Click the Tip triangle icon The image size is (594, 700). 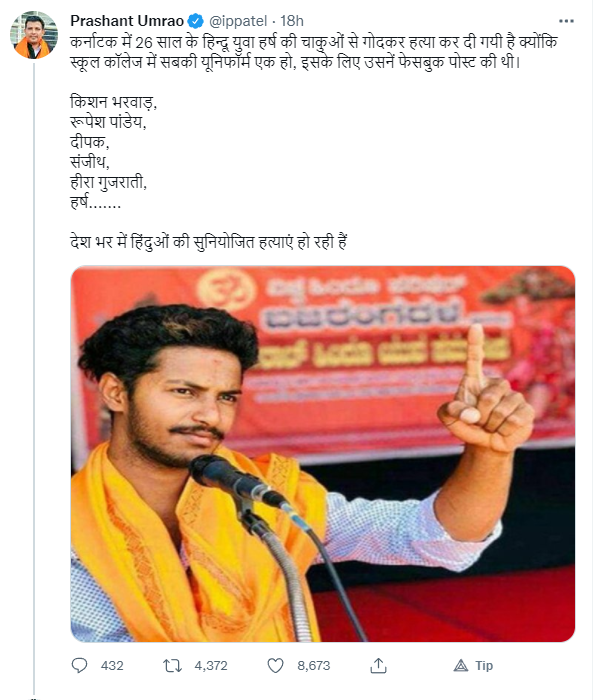click(461, 666)
